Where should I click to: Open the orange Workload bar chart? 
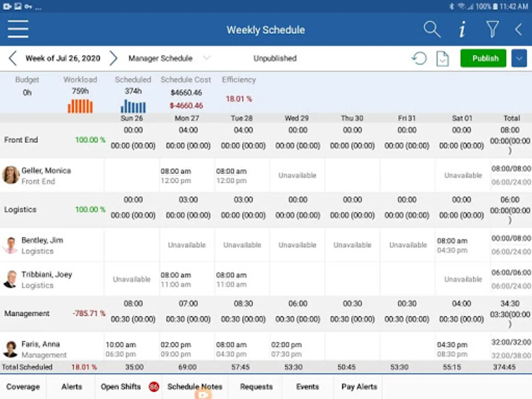coord(80,106)
